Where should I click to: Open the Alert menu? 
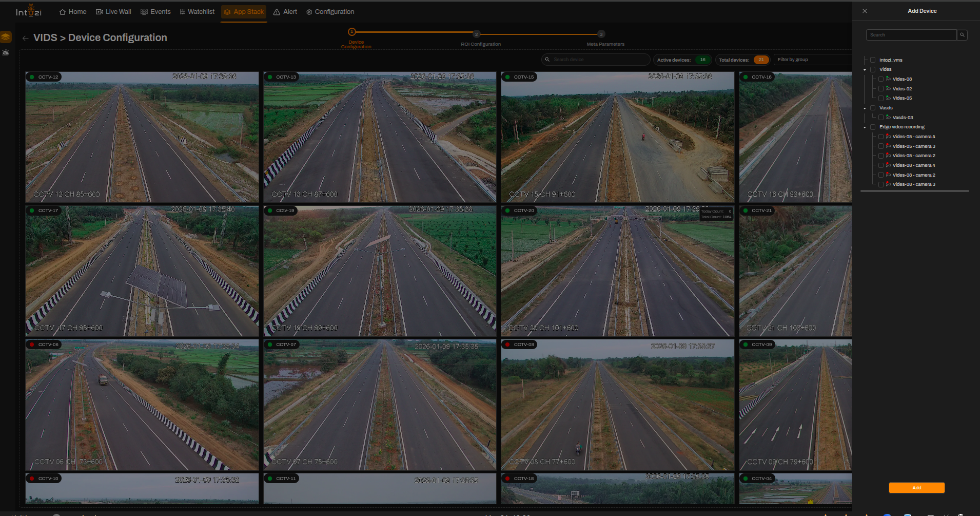pos(285,12)
